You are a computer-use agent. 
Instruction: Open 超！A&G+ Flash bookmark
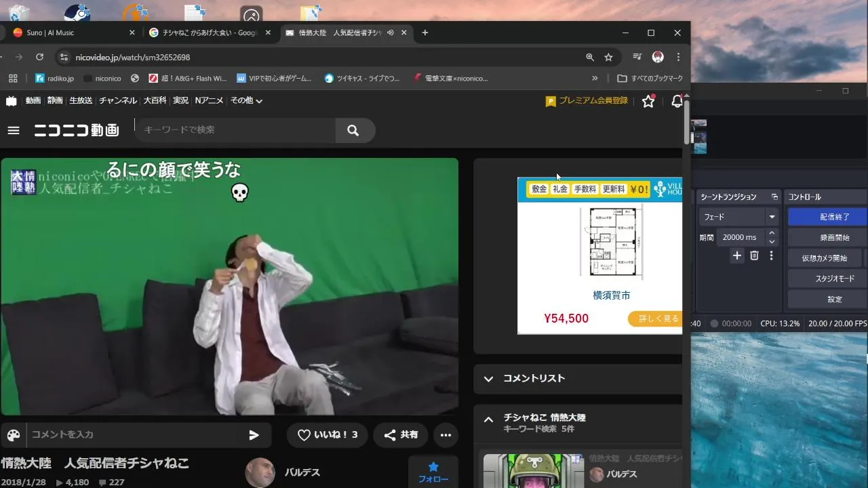[188, 78]
